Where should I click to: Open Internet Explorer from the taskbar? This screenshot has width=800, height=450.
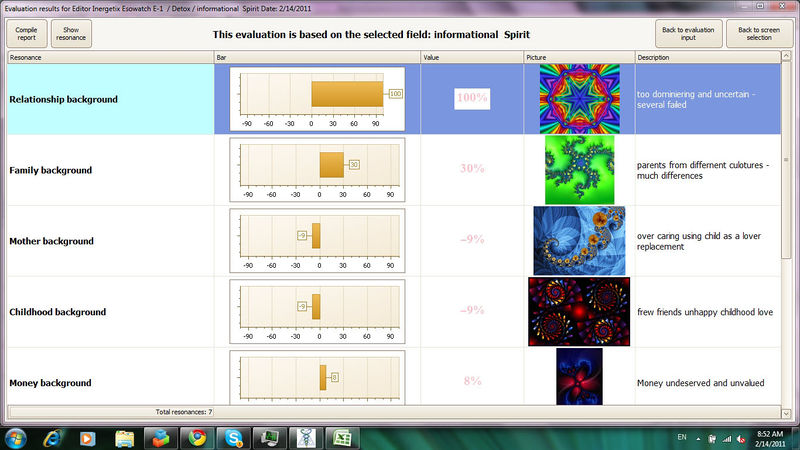point(52,437)
